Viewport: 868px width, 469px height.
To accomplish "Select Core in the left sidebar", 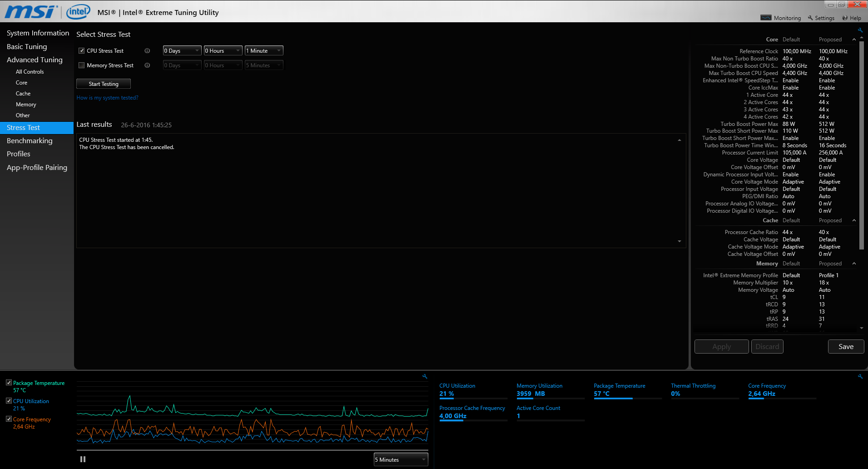I will coord(22,83).
